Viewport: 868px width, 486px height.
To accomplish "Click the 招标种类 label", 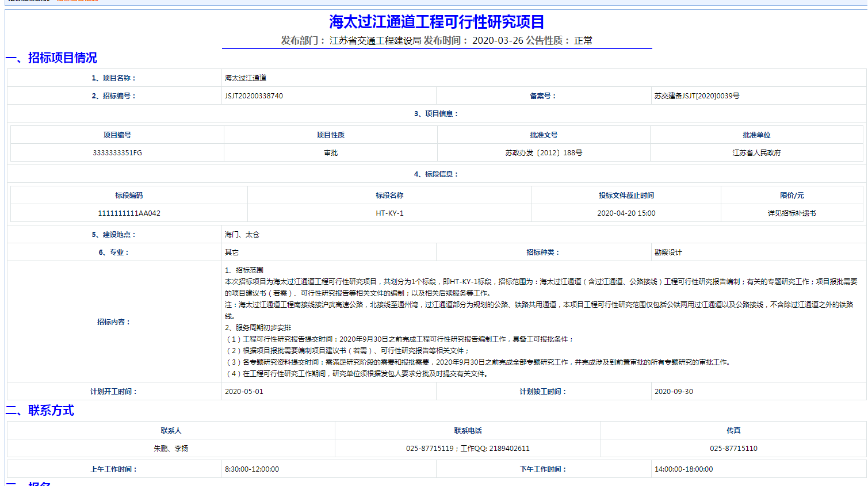I will point(543,252).
